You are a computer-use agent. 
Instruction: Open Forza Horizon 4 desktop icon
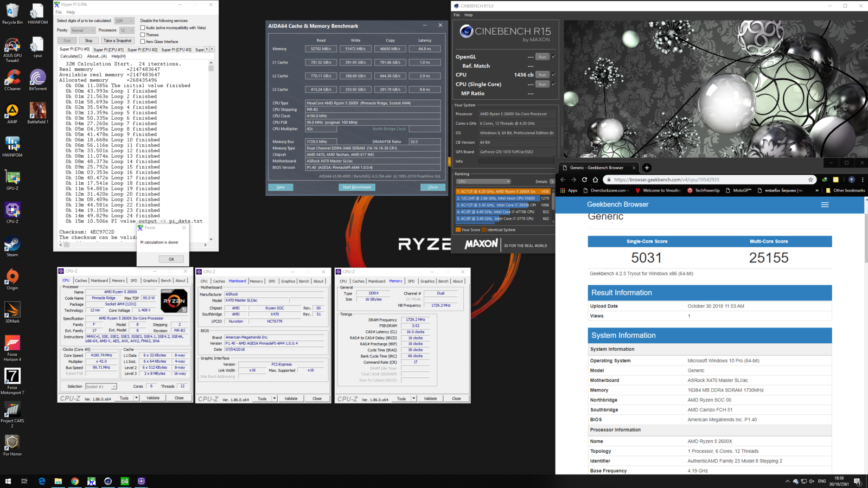click(12, 349)
